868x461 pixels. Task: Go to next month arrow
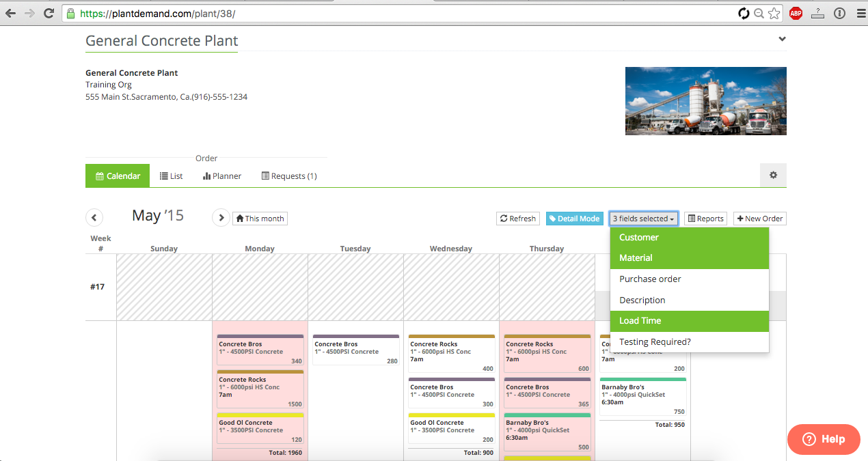point(221,218)
